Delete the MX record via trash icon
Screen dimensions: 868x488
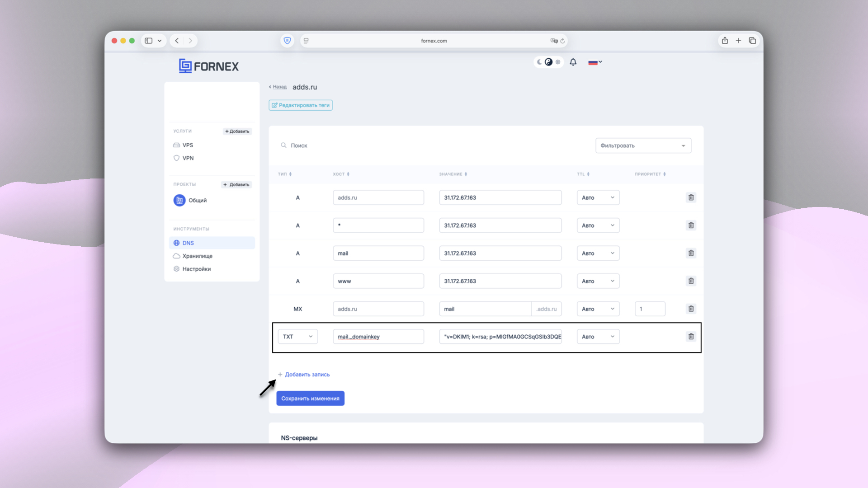[691, 309]
